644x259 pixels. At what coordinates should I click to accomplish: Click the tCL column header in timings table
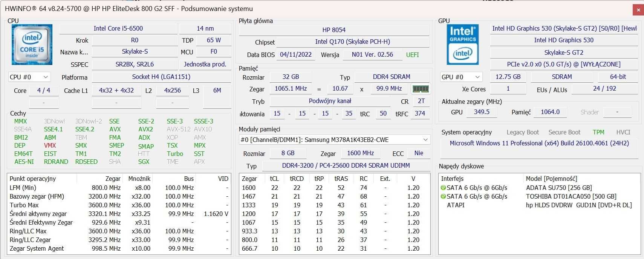point(274,179)
